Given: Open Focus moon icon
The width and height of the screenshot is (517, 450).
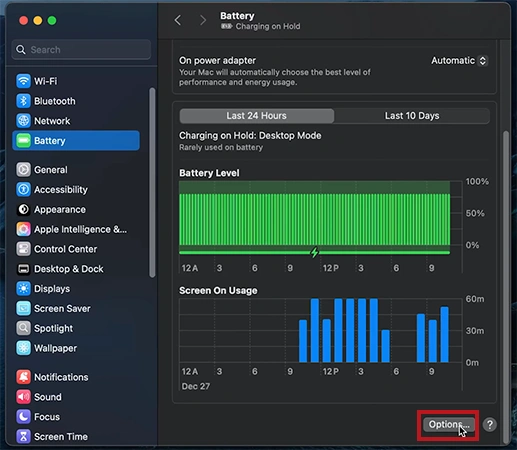Looking at the screenshot, I should point(23,417).
